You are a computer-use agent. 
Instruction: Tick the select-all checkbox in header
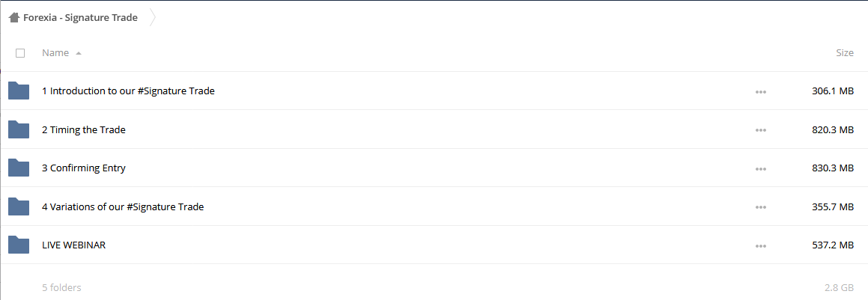[20, 53]
